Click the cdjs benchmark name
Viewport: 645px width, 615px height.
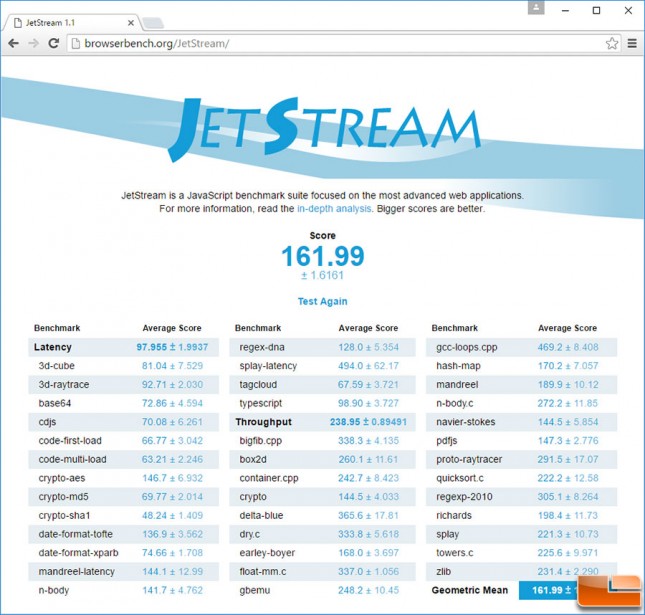47,422
